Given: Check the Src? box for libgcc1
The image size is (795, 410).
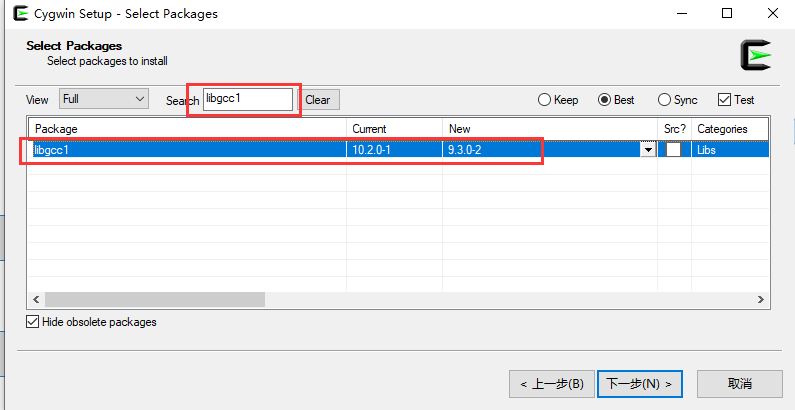Looking at the screenshot, I should [x=673, y=150].
